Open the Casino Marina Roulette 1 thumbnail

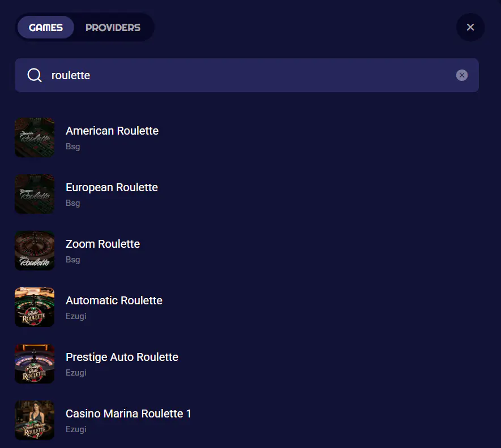pos(35,420)
